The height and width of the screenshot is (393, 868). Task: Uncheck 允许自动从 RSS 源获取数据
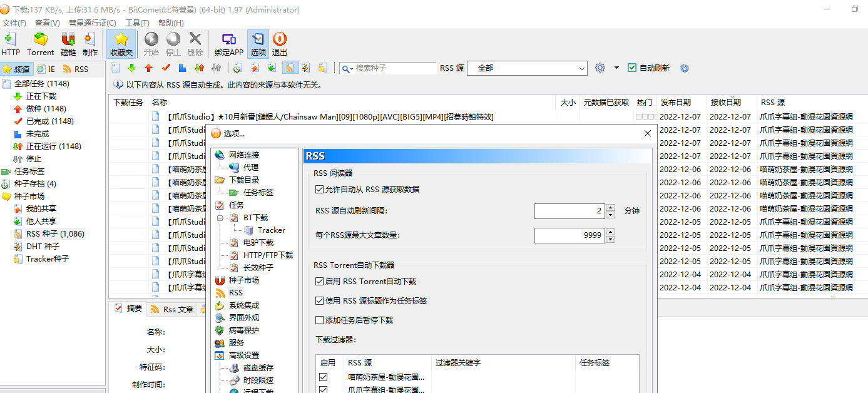320,189
